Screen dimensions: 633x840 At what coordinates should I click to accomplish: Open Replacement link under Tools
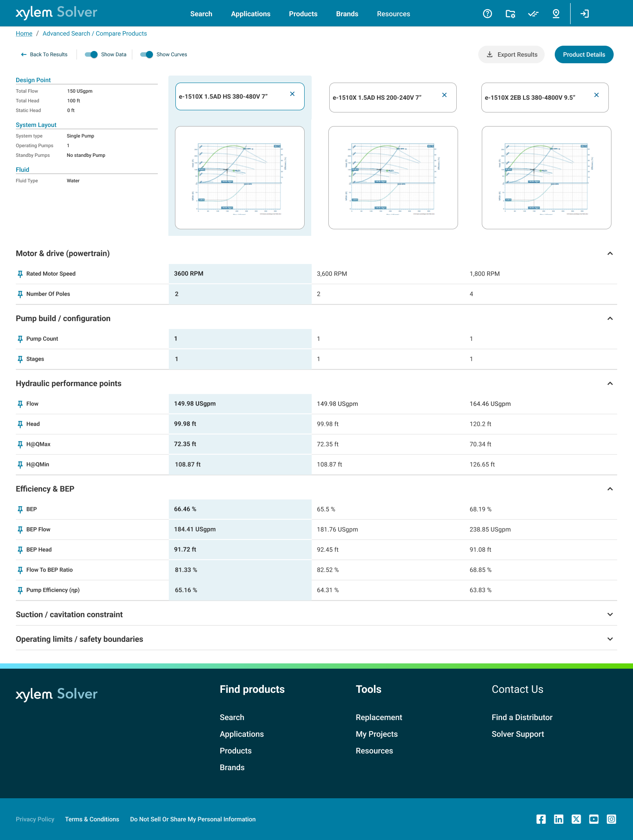click(379, 717)
